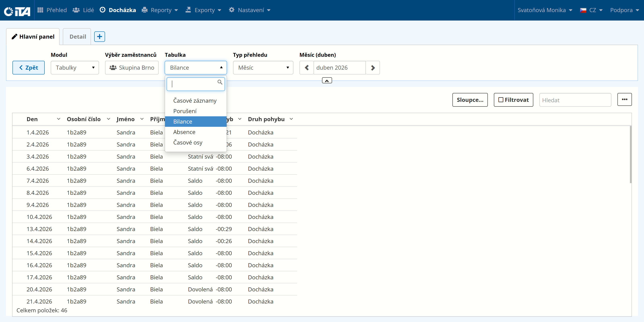
Task: Click the date cell 13.4.2026
Action: [x=39, y=229]
